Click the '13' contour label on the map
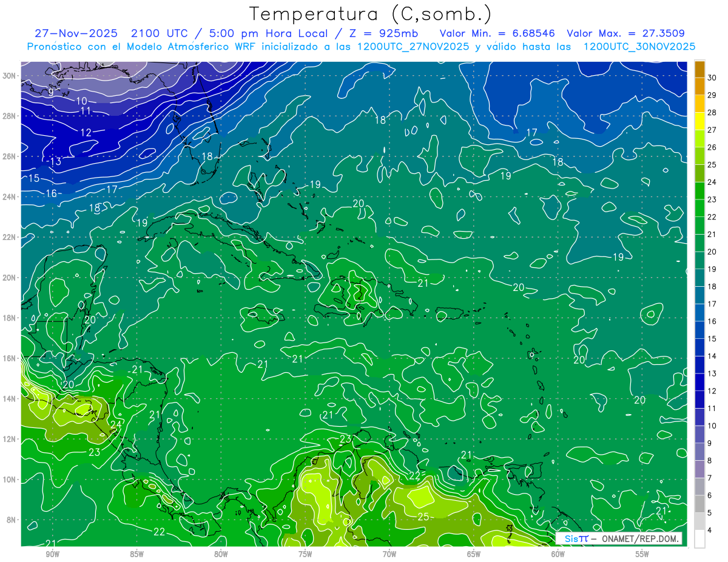 pos(56,162)
